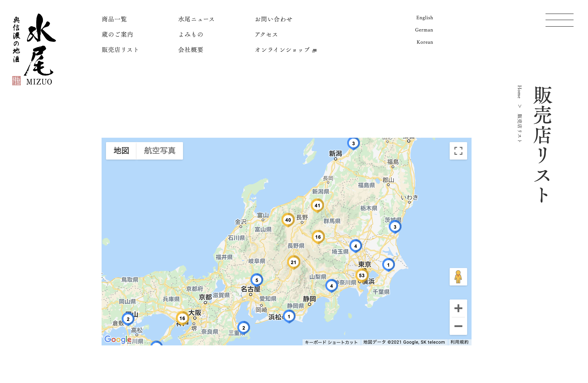Switch map to 航空写真 satellite view

[x=160, y=151]
